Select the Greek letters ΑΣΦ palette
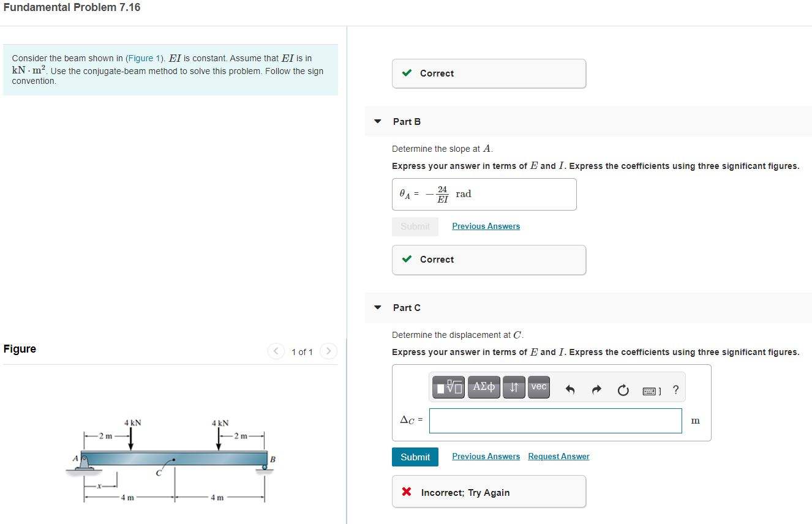Screen dimensions: 812x524 pos(484,387)
